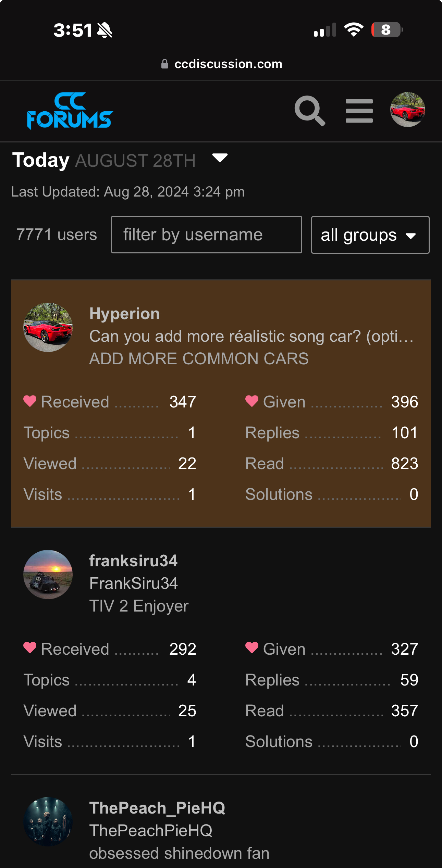Tap franksiru34's Given heart icon
This screenshot has height=868, width=442.
(x=252, y=648)
